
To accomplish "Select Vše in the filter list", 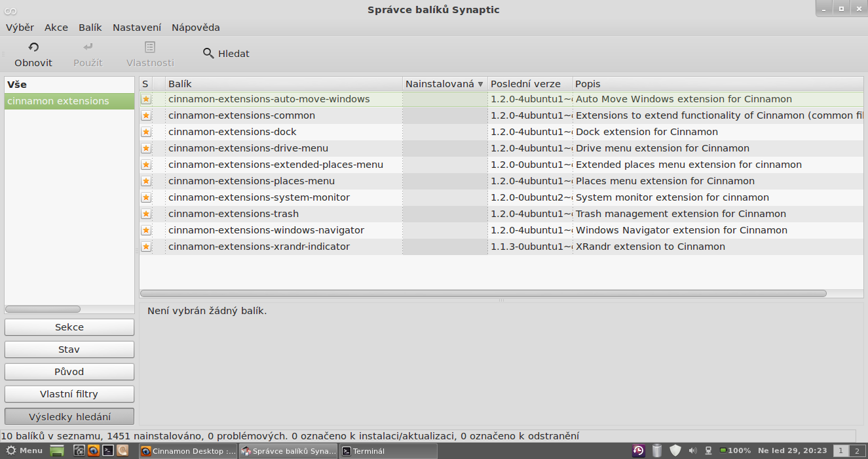I will pos(18,85).
